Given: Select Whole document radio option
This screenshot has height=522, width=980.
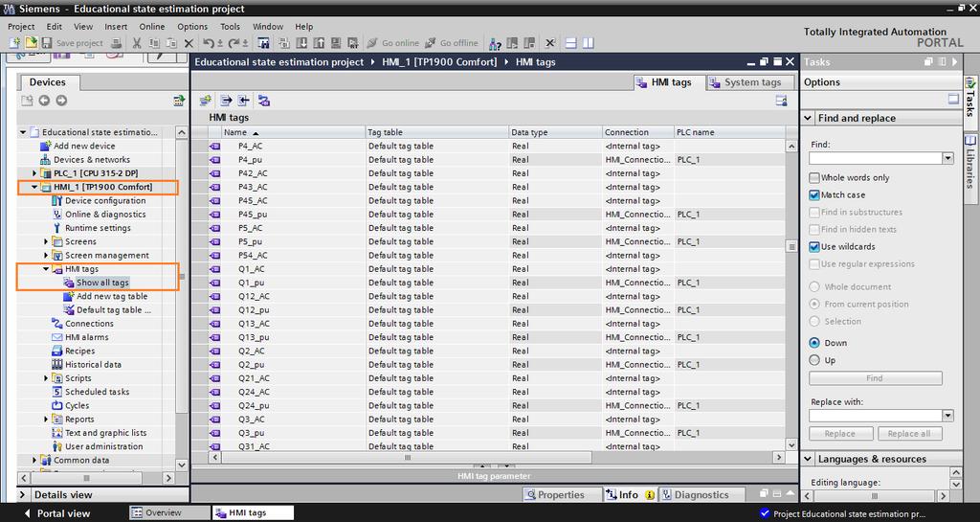Looking at the screenshot, I should (x=813, y=287).
